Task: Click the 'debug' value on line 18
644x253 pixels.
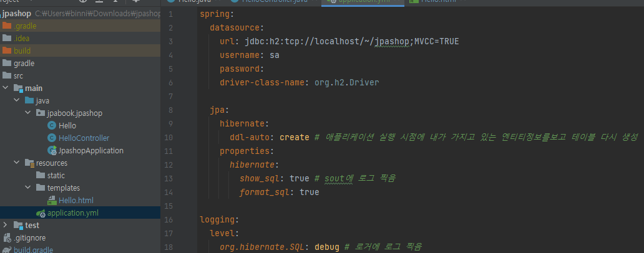Action: click(327, 247)
